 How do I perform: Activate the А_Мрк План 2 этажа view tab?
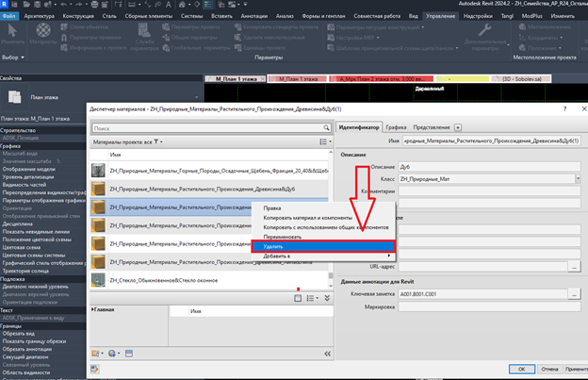tap(381, 79)
